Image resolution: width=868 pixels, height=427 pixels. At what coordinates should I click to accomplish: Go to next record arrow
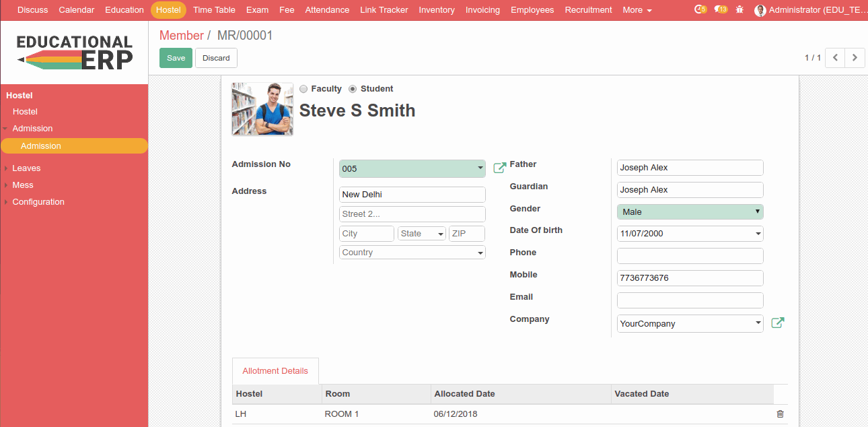pyautogui.click(x=855, y=58)
